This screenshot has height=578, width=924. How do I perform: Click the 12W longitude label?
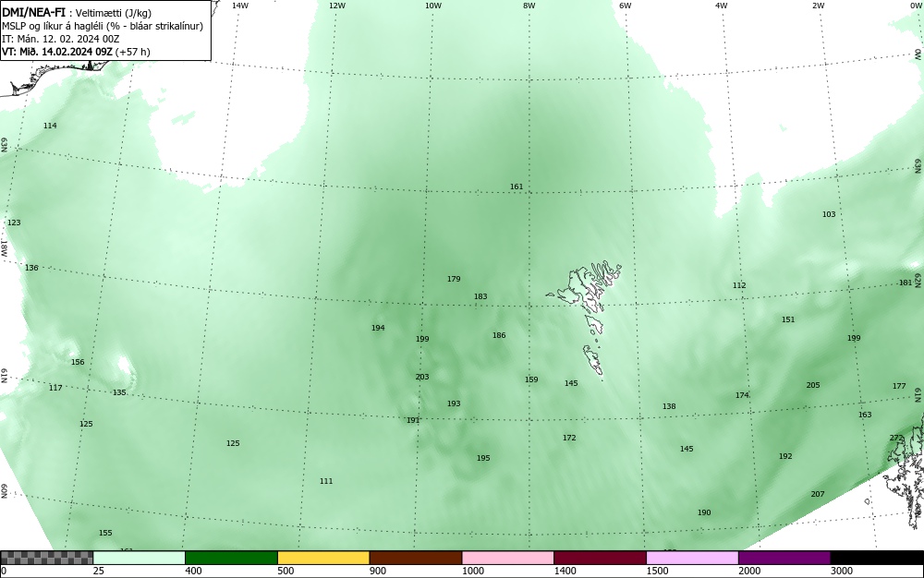(336, 6)
